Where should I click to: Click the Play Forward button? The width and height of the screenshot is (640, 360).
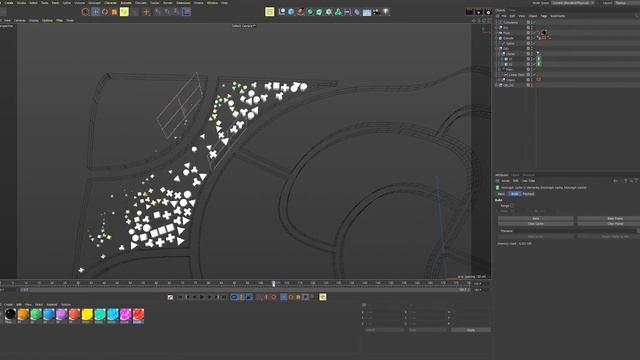(202, 297)
